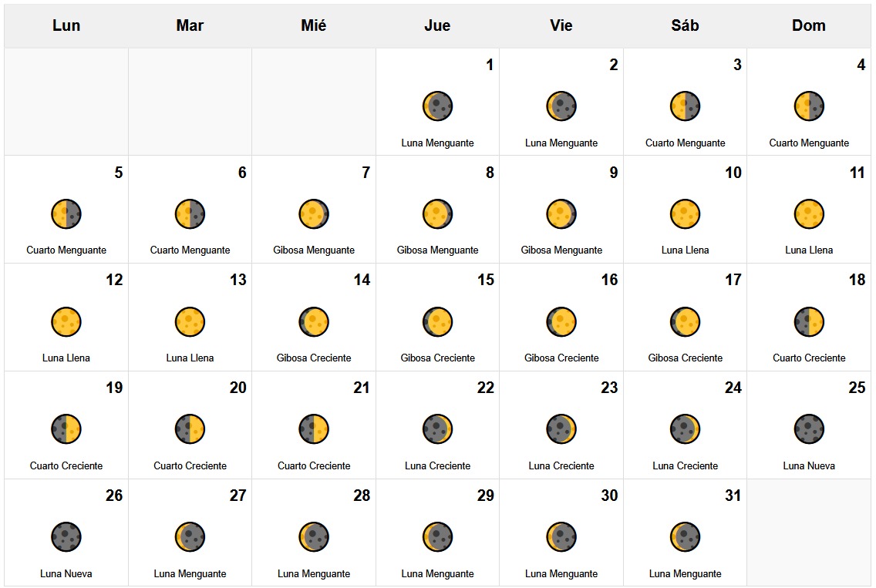This screenshot has height=588, width=876.
Task: Click the moon icon on day 27
Action: point(190,537)
